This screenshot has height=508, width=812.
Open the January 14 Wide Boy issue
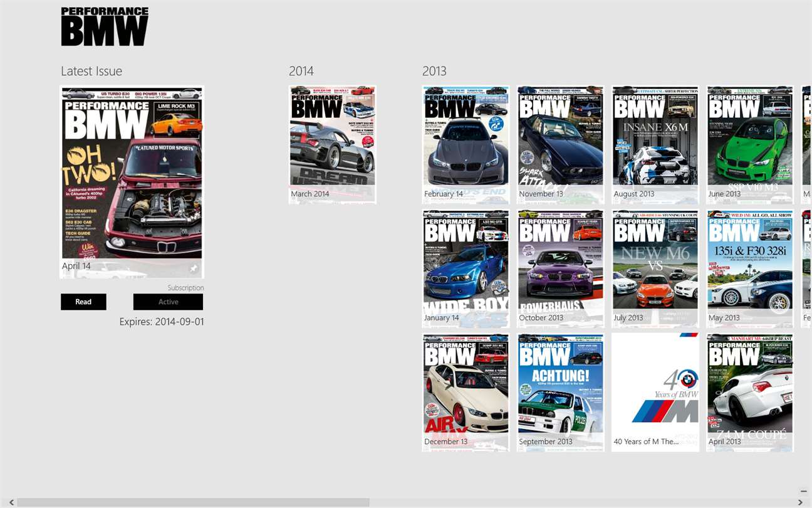click(x=466, y=268)
